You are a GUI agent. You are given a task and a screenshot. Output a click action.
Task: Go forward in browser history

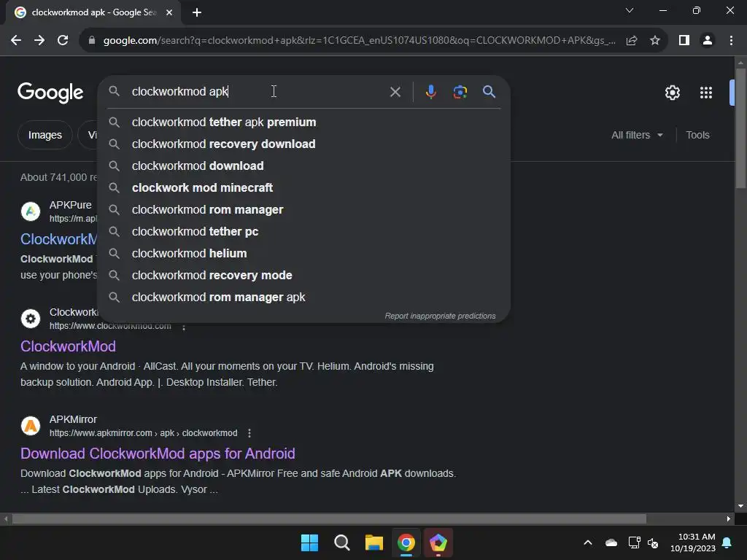(39, 41)
